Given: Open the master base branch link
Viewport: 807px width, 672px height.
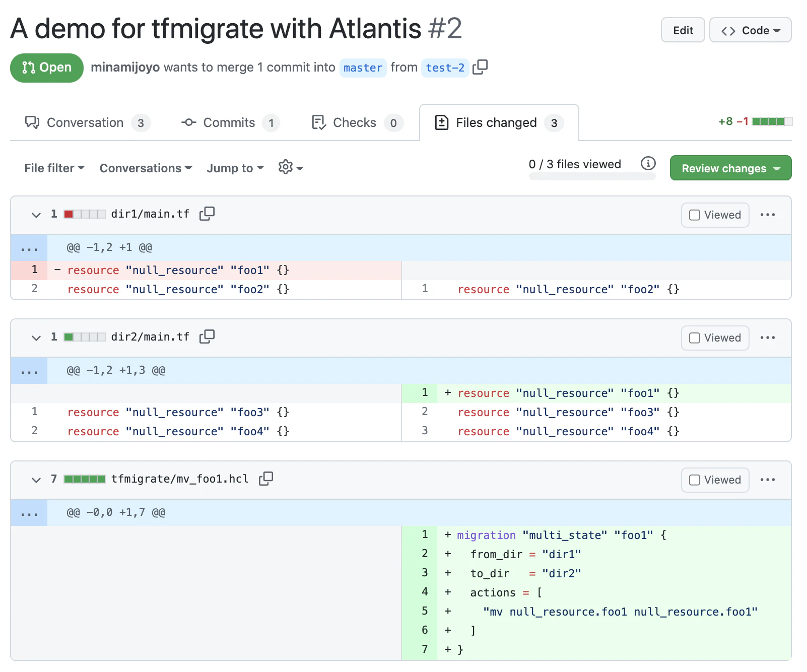Looking at the screenshot, I should coord(363,68).
